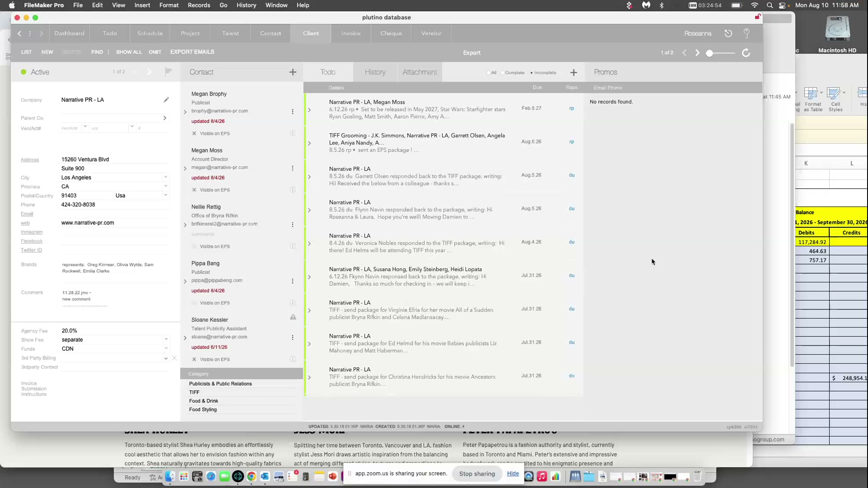
Task: Click the refresh icon in the record toolbar
Action: [746, 53]
